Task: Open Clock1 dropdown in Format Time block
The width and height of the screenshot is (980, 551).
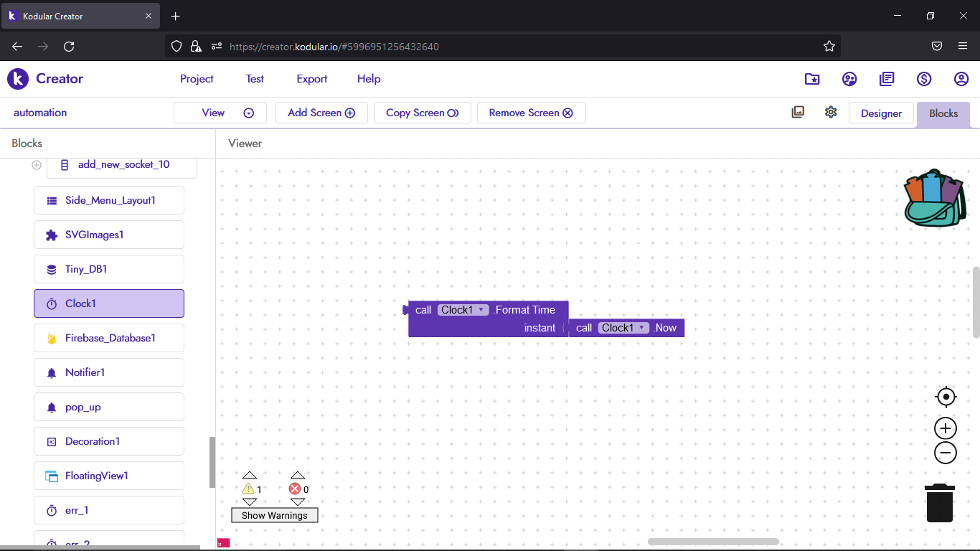Action: click(463, 310)
